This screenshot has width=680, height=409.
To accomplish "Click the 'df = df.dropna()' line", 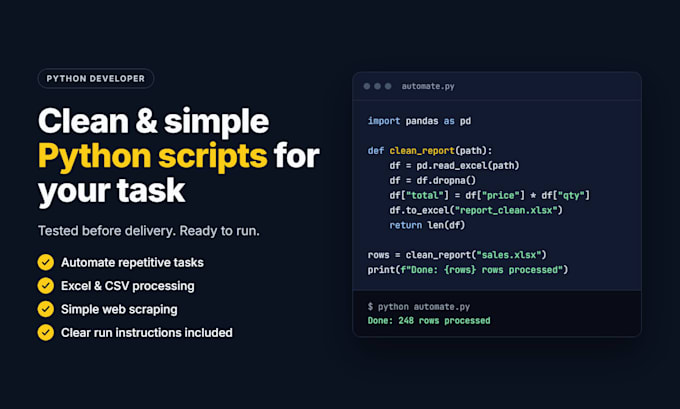I will (x=432, y=180).
